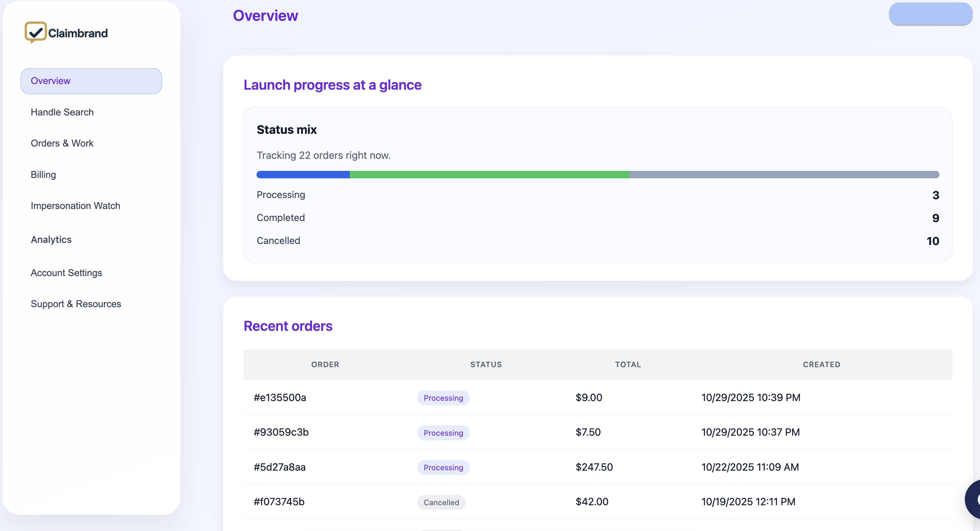Click the Overview page heading
The image size is (980, 531).
pos(266,16)
